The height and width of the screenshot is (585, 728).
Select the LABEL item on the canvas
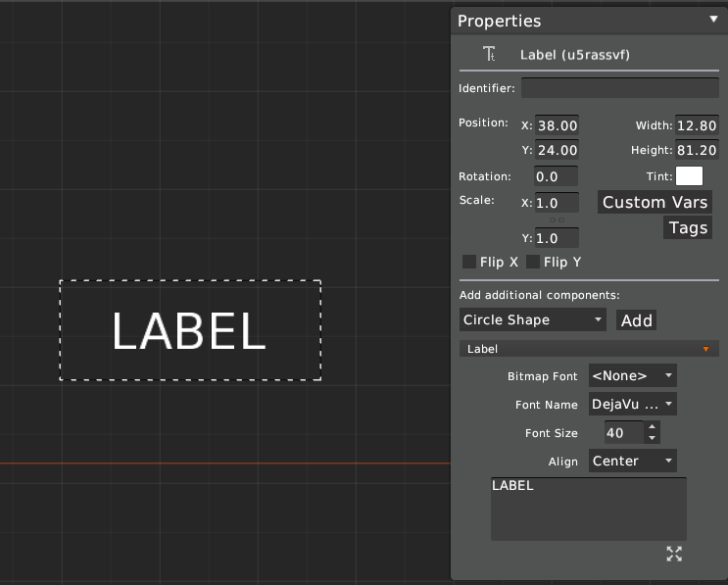pos(189,330)
